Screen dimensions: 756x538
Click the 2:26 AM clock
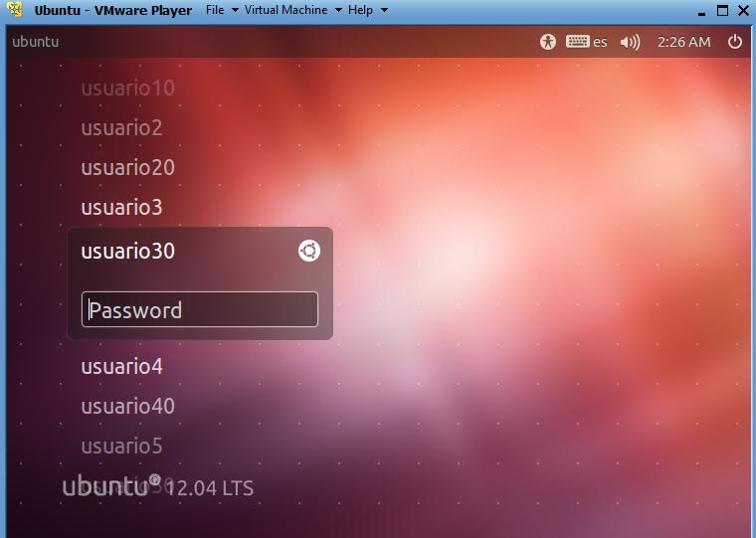[x=683, y=42]
